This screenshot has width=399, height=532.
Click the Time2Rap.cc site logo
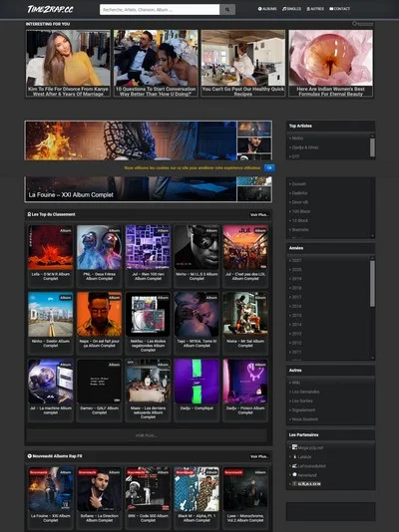pyautogui.click(x=50, y=9)
